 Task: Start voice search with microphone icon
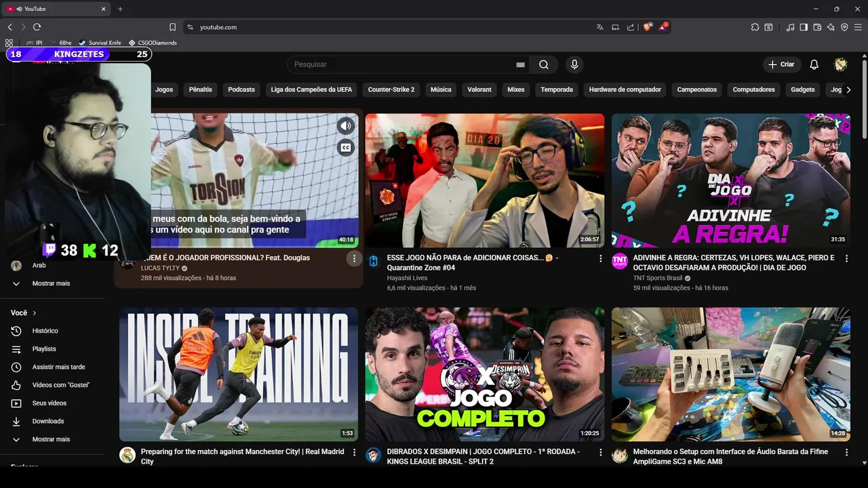pos(574,64)
